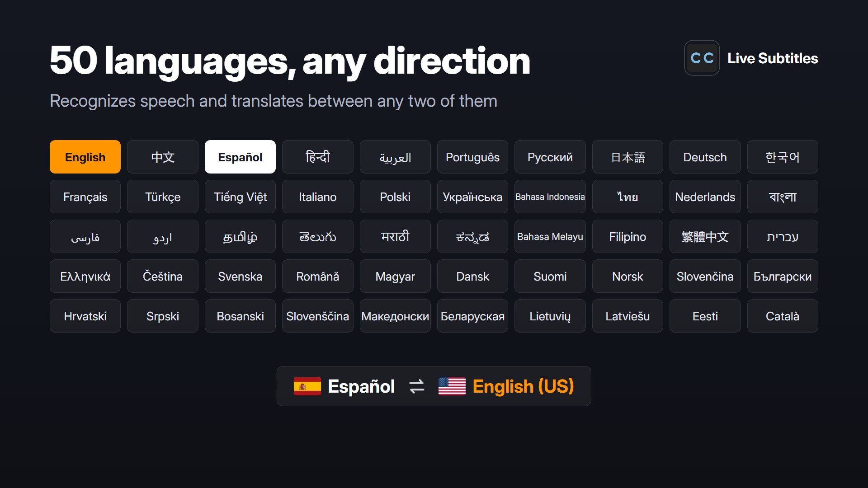The width and height of the screenshot is (868, 488).
Task: Click the 'Recognizes speech and translates' subtitle
Action: 274,101
